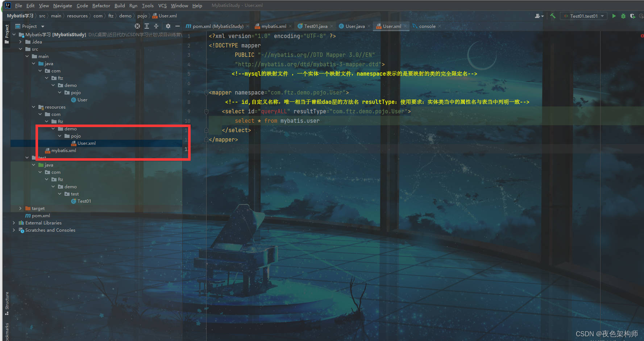Collapse the src folder
This screenshot has width=644, height=341.
click(x=21, y=49)
